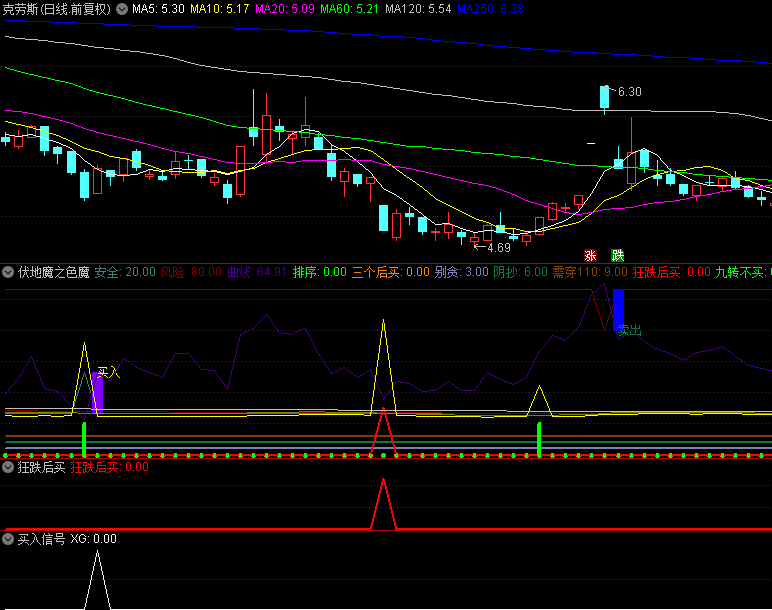Click the 买入信号 panel title
Screen dimensions: 772x610
[41, 539]
